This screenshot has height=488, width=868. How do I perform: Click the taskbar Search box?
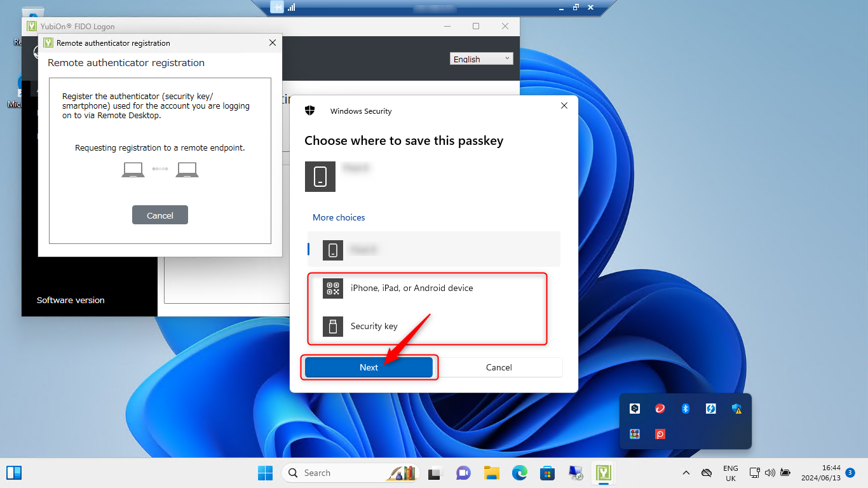click(x=349, y=473)
